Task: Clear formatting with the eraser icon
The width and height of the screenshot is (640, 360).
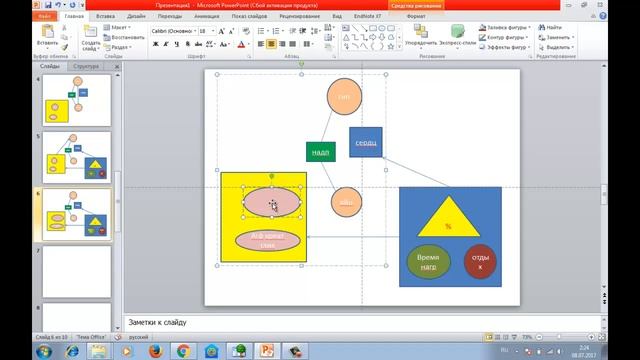Action: coord(246,31)
